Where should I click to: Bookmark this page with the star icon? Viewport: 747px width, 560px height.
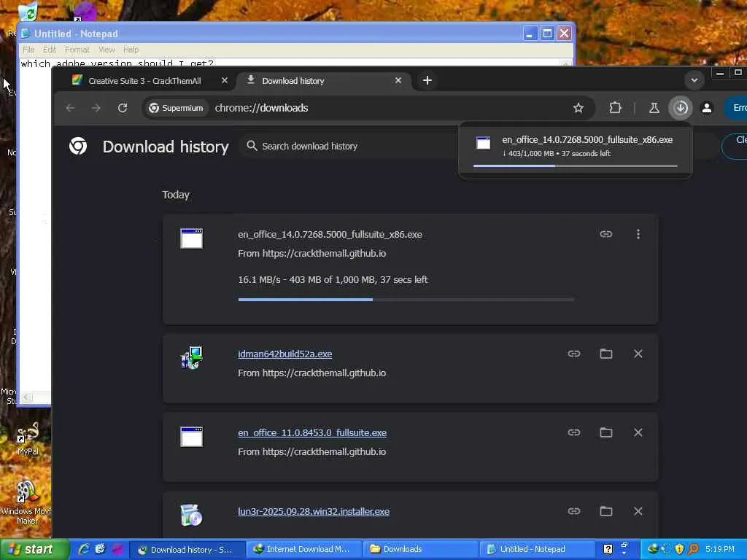pyautogui.click(x=578, y=108)
